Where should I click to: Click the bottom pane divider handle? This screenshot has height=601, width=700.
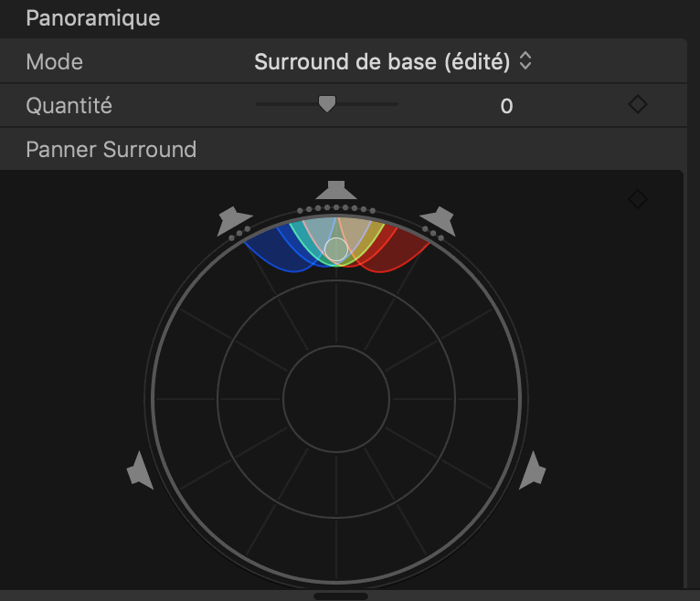coord(341,596)
